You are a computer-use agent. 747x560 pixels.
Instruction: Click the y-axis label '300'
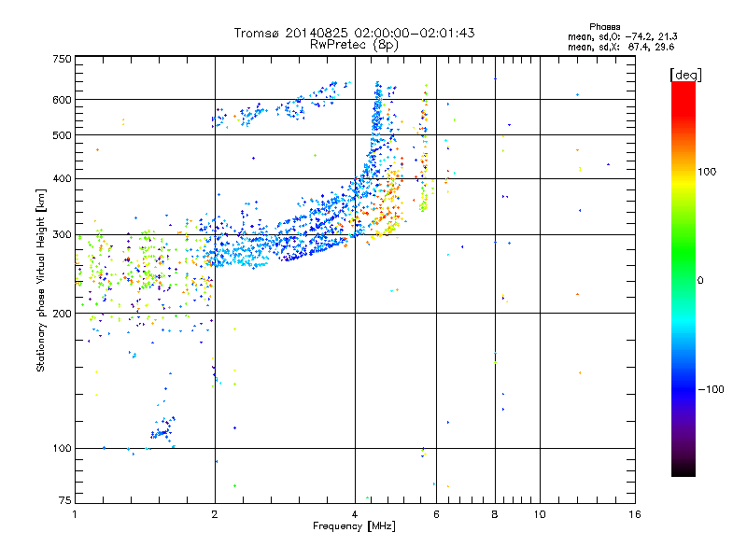coord(62,235)
